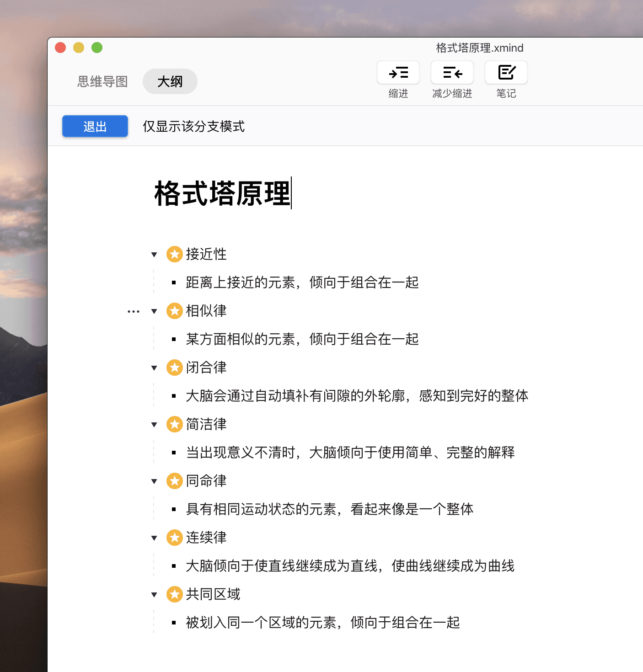Viewport: 643px width, 672px height.
Task: Click the star marker beside 闭合律
Action: point(174,368)
